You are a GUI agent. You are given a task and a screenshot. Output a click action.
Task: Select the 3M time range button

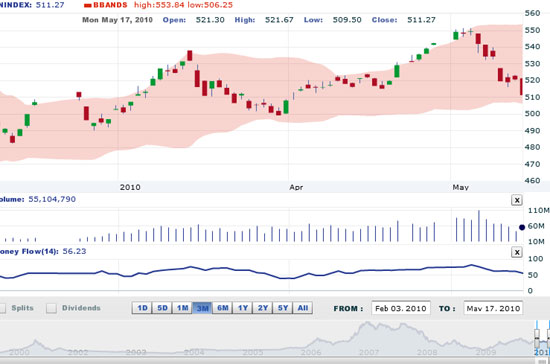(x=202, y=308)
